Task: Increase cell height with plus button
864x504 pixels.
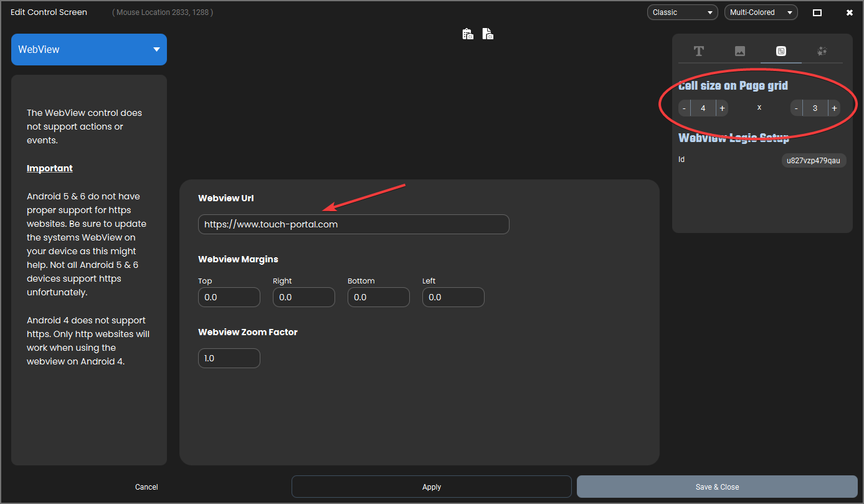Action: [834, 108]
